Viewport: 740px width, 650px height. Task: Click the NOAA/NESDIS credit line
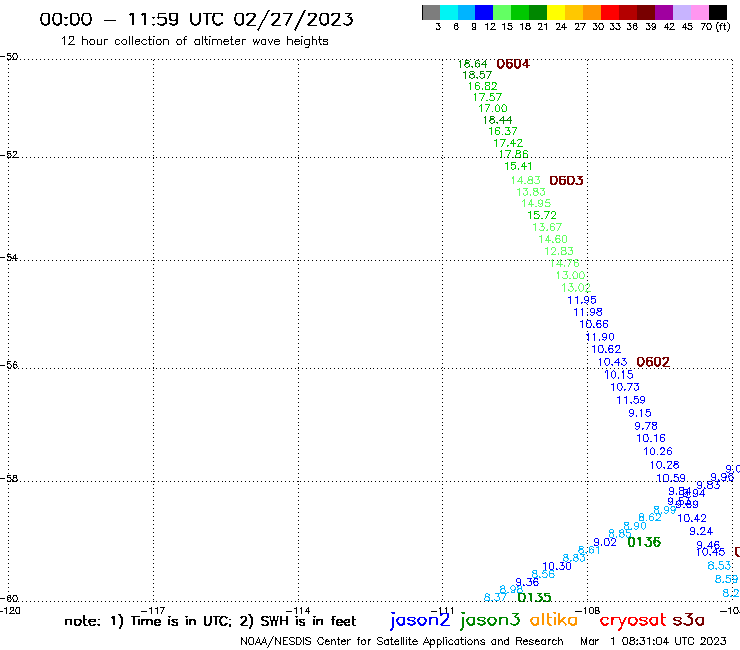point(402,641)
